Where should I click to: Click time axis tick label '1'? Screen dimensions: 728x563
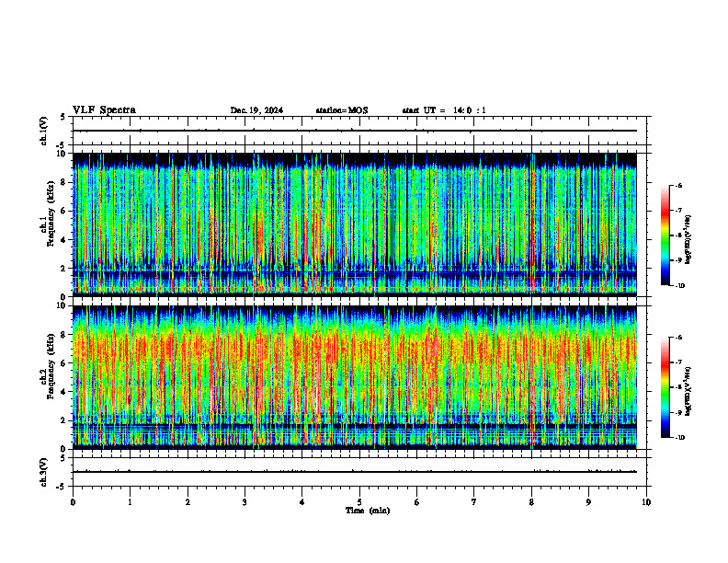click(130, 502)
